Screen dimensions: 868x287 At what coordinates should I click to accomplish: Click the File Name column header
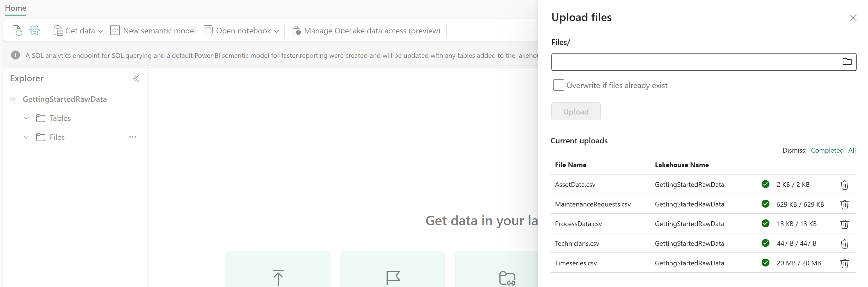pos(570,165)
